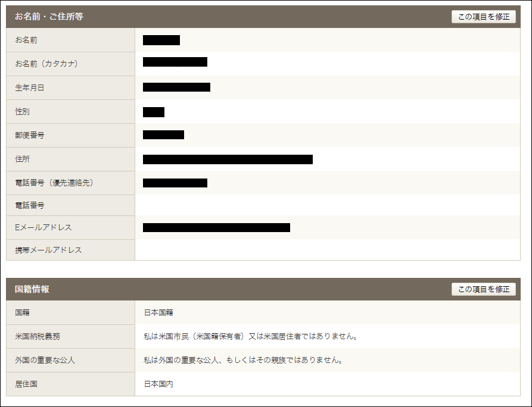Screen dimensions: 532x407
Task: Select the 日本国籍 value
Action: (158, 312)
